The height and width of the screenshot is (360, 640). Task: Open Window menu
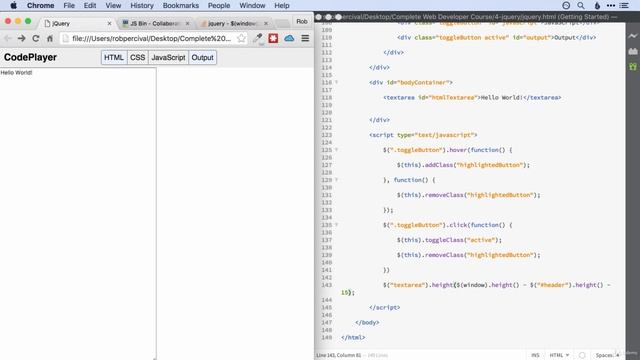[x=252, y=5]
